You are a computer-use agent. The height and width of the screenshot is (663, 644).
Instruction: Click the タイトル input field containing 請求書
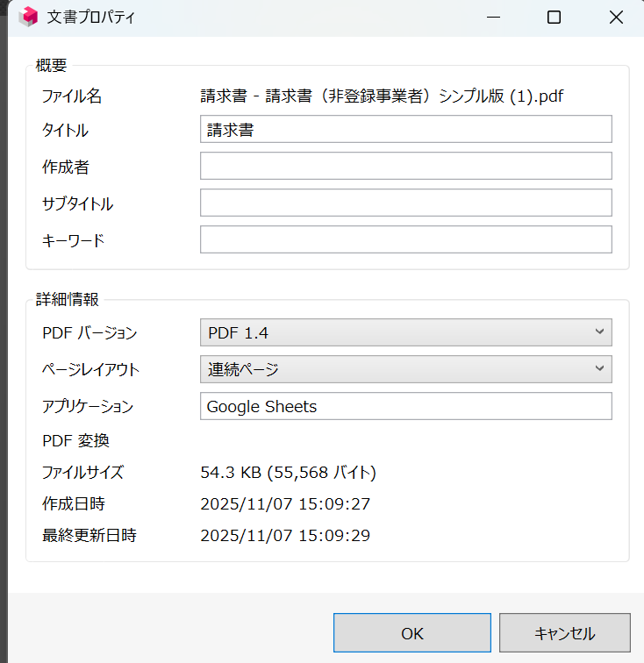(405, 129)
